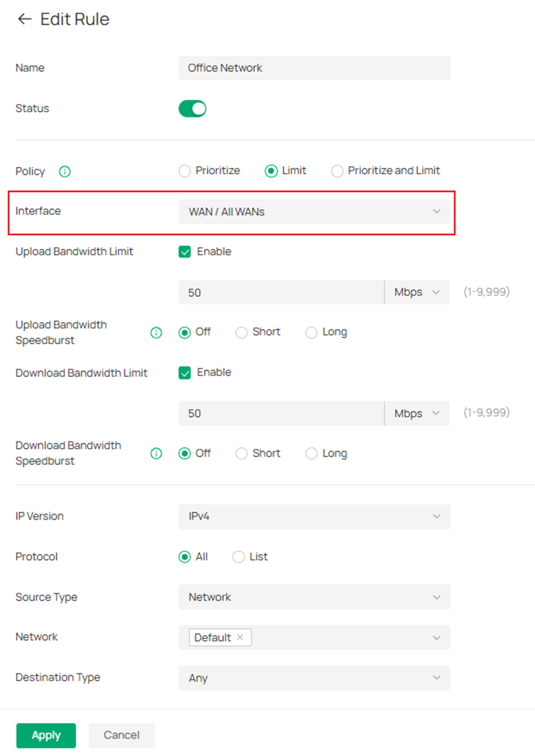Open the Source Type dropdown

[x=314, y=597]
